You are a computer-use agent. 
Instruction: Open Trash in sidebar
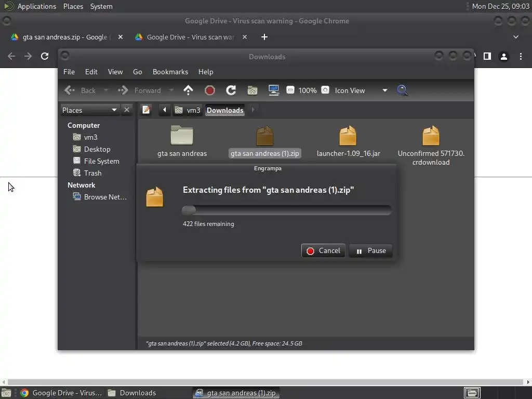pyautogui.click(x=92, y=173)
